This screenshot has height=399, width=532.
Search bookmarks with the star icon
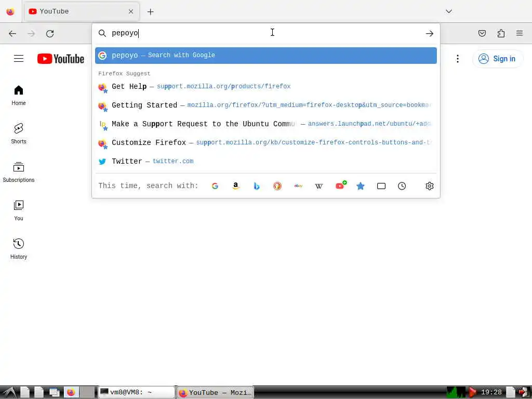click(361, 186)
